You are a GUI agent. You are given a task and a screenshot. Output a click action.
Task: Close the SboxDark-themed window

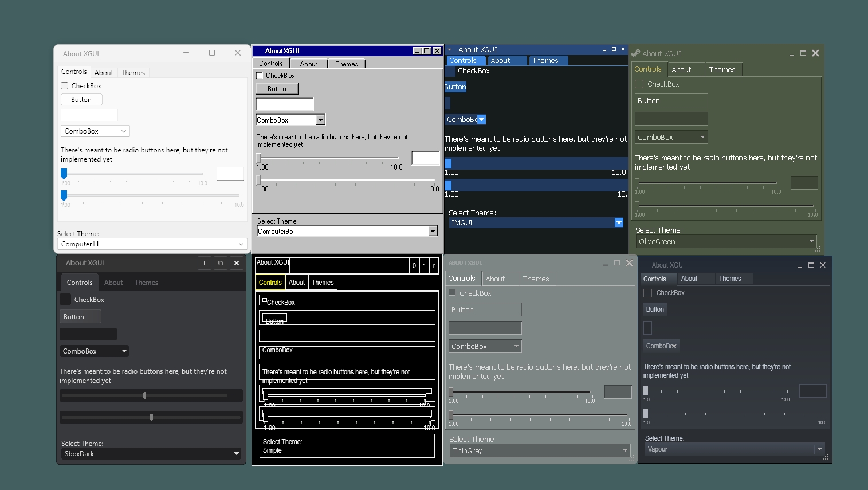[x=236, y=263]
